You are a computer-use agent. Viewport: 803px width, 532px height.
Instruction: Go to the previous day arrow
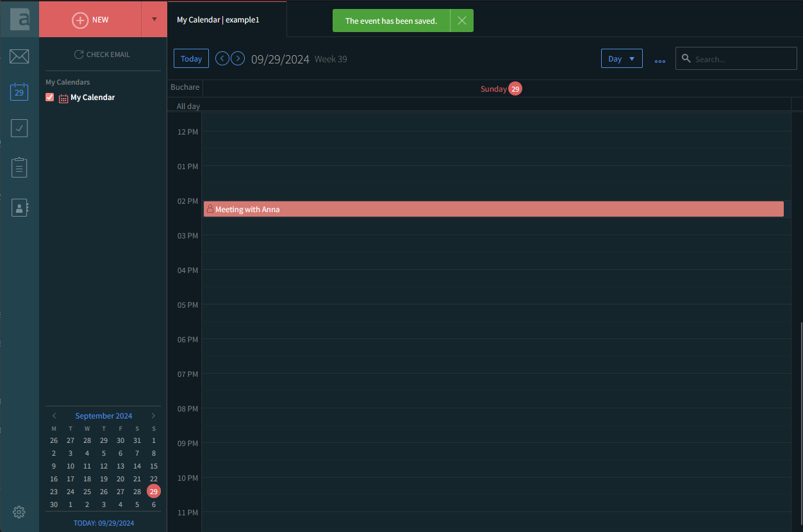[x=222, y=58]
